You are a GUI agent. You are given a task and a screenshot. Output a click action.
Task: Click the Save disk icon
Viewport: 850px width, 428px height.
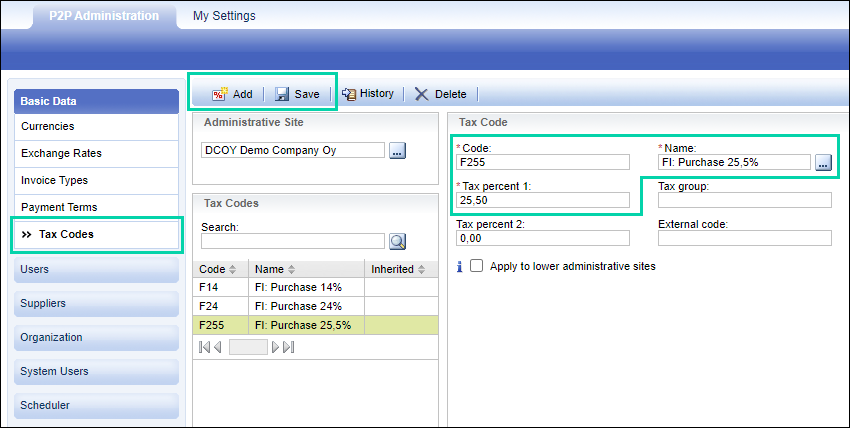tap(282, 94)
